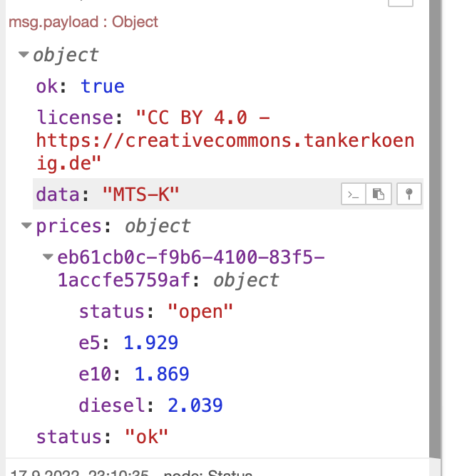Click the creativecommons.tankerkoenig.de license string
This screenshot has height=476, width=452.
pyautogui.click(x=225, y=140)
